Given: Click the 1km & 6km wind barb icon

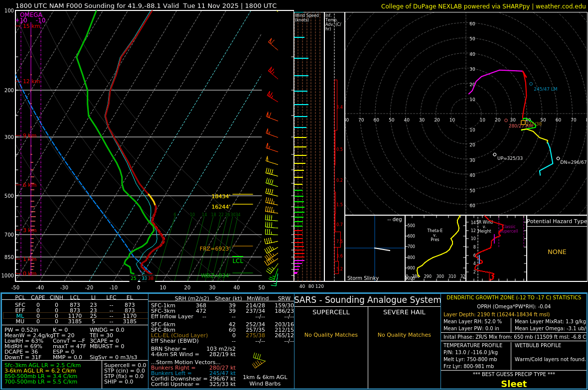Looking at the screenshot, I should click(x=259, y=361).
